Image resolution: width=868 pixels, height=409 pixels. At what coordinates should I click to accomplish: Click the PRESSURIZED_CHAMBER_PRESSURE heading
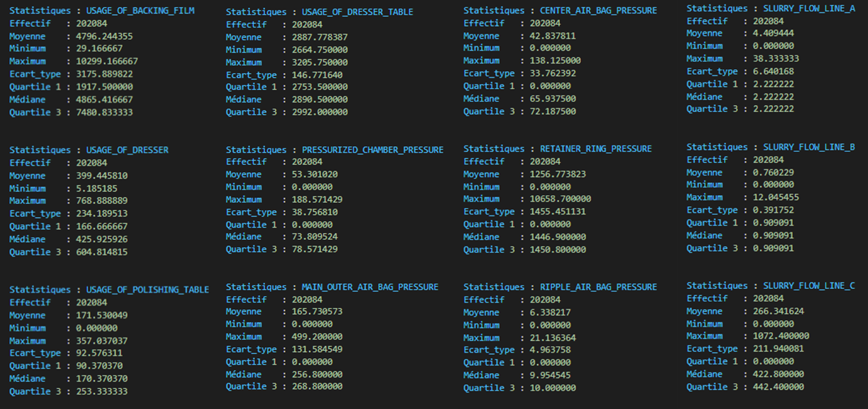pyautogui.click(x=372, y=150)
